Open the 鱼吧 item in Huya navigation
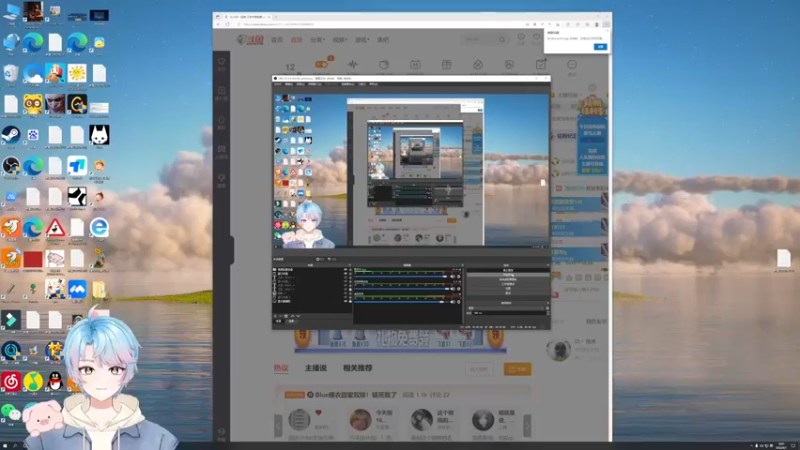 coord(383,40)
